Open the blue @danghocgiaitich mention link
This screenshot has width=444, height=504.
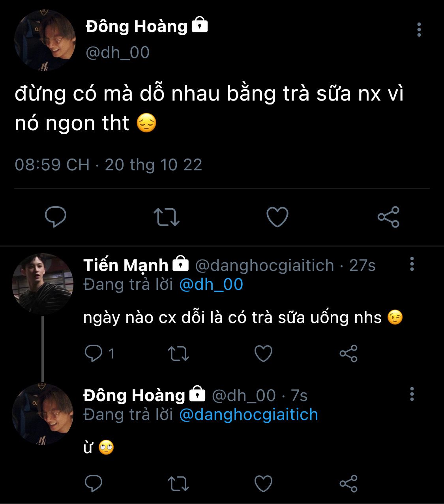click(249, 414)
